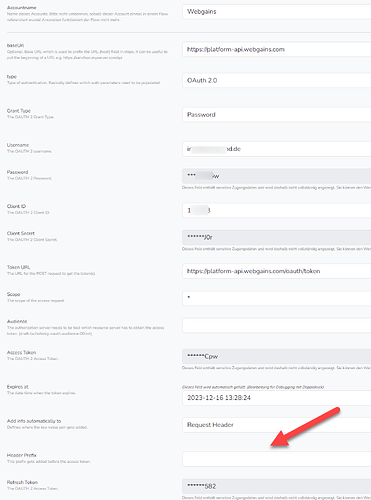The width and height of the screenshot is (371, 500).
Task: Click the Client ID input field
Action: [277, 210]
